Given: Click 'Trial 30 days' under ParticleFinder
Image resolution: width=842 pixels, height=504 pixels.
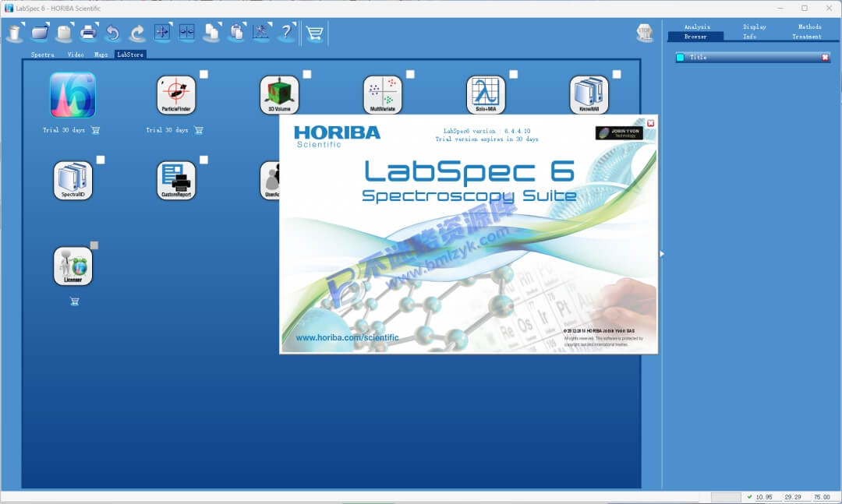Looking at the screenshot, I should 167,130.
